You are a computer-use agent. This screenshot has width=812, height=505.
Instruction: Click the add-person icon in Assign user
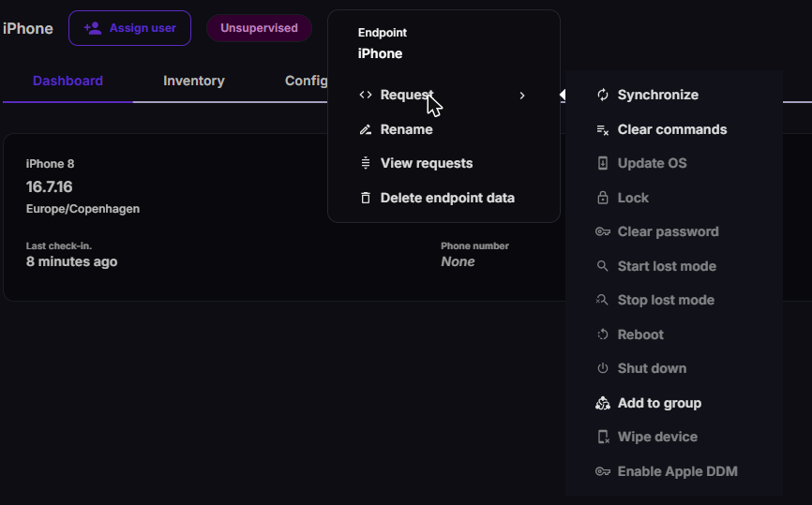click(x=93, y=28)
